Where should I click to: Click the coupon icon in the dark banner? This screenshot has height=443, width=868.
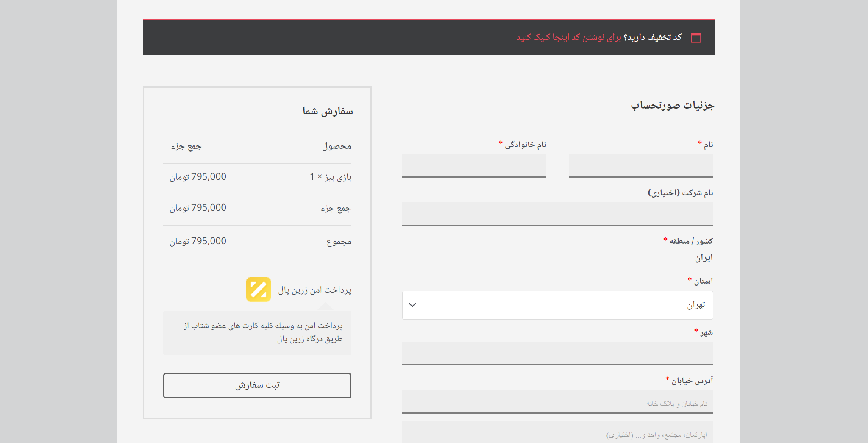[x=696, y=38]
